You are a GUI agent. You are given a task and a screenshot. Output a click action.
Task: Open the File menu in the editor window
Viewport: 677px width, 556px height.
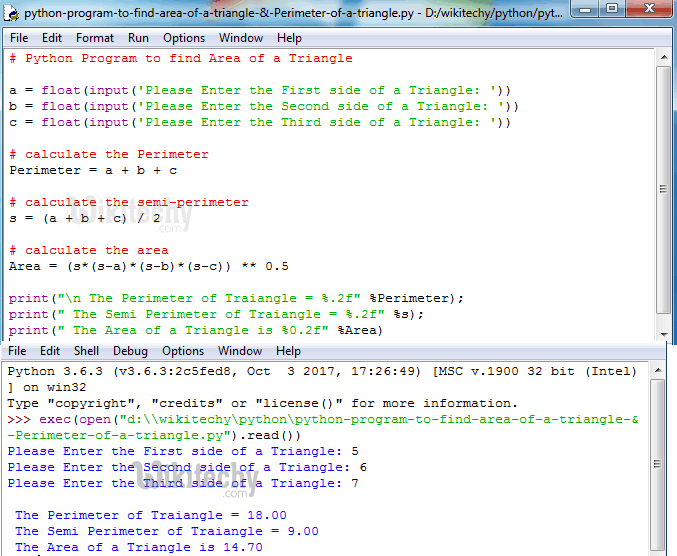click(19, 38)
